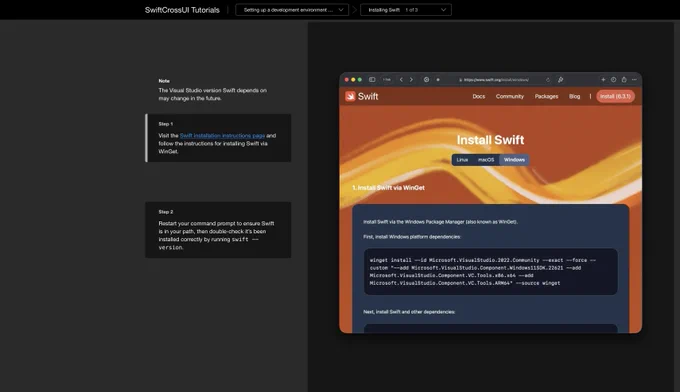
Task: Click the browser forward arrow in the screenshot
Action: tap(411, 80)
